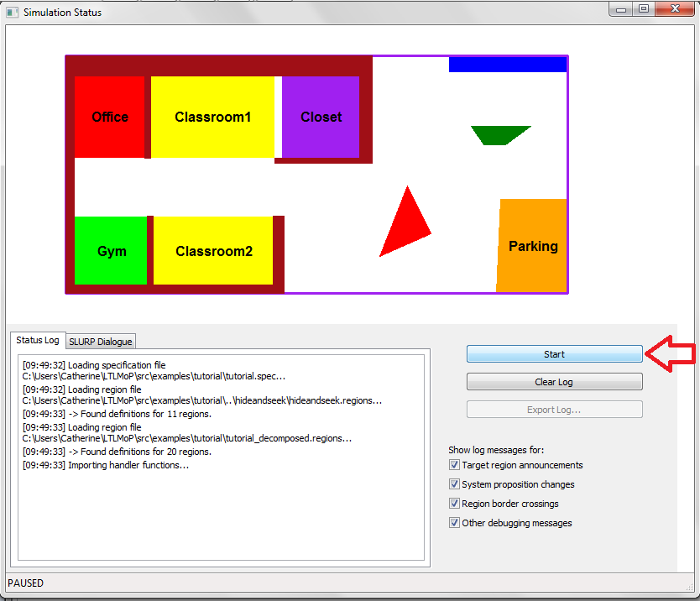The image size is (700, 601).
Task: Switch to the SLURP Dialogue tab
Action: tap(100, 342)
